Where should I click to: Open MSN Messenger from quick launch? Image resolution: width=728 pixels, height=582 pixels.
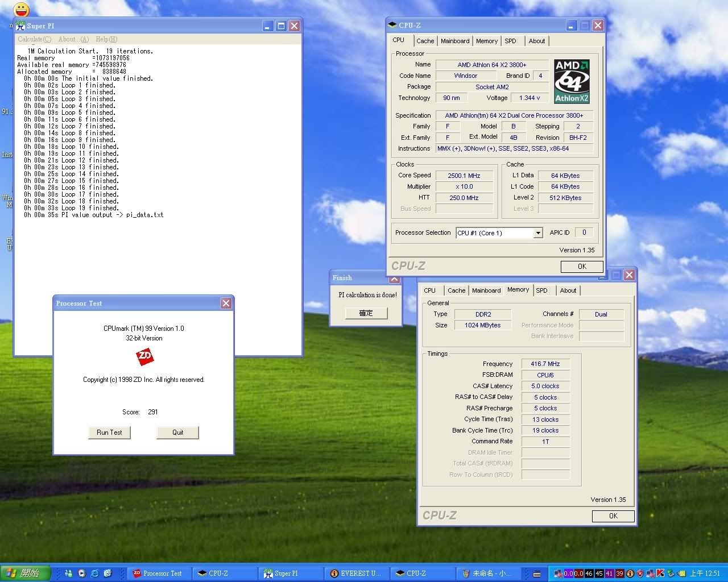(x=68, y=573)
